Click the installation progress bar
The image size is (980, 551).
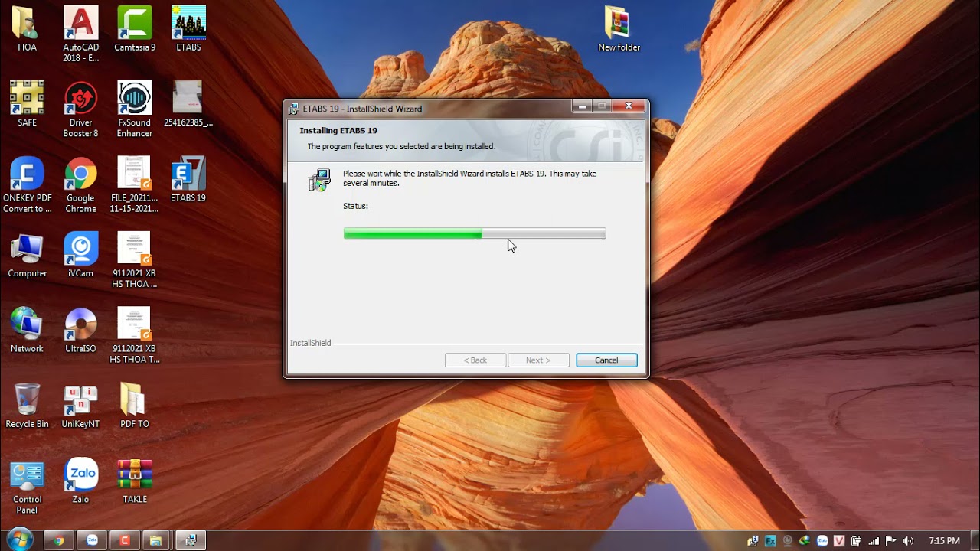pyautogui.click(x=475, y=233)
